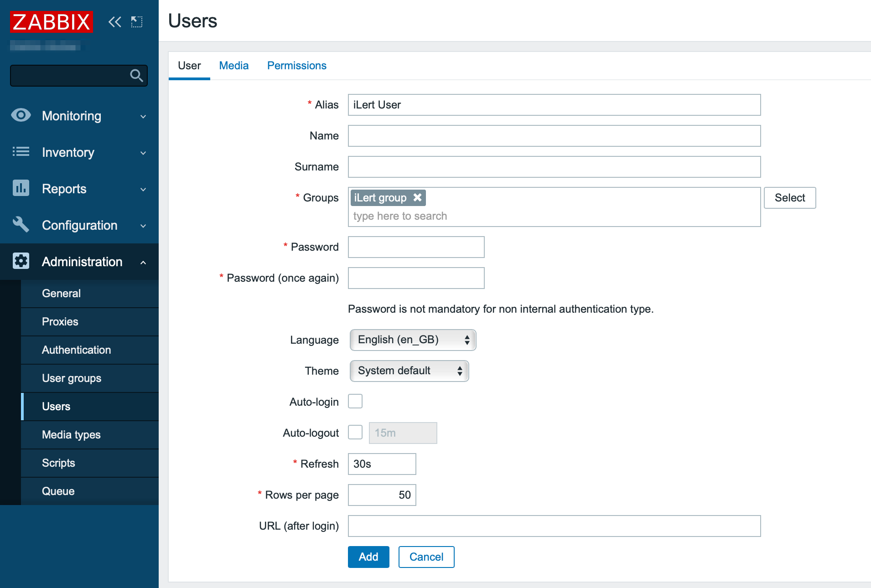Viewport: 871px width, 588px height.
Task: Collapse the sidebar with double-arrow icon
Action: (x=114, y=22)
